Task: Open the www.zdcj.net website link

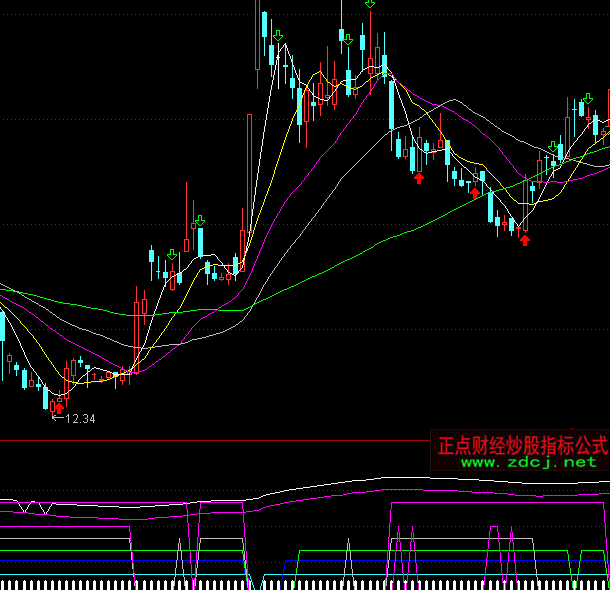Action: tap(528, 463)
